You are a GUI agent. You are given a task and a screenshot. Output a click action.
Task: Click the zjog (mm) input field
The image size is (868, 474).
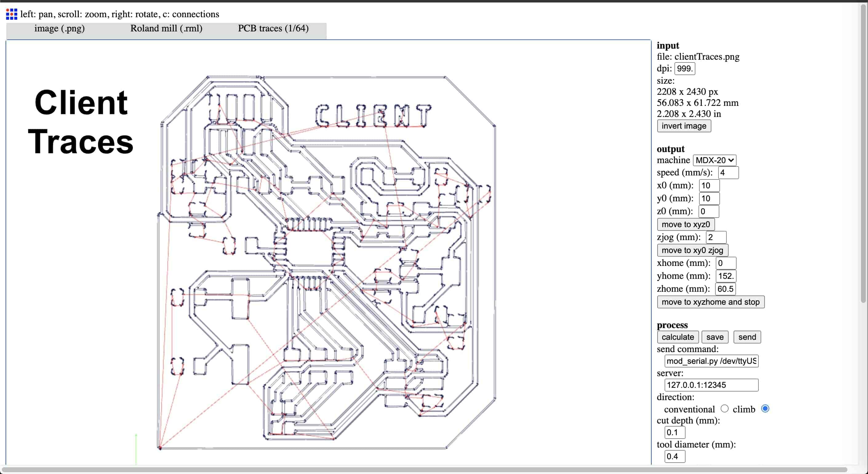[716, 237]
